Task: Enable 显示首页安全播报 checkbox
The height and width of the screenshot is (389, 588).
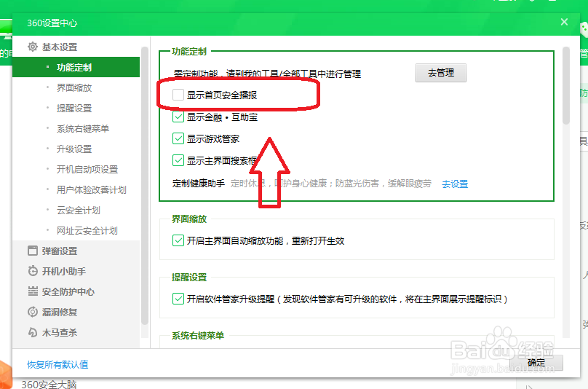Action: [x=178, y=95]
